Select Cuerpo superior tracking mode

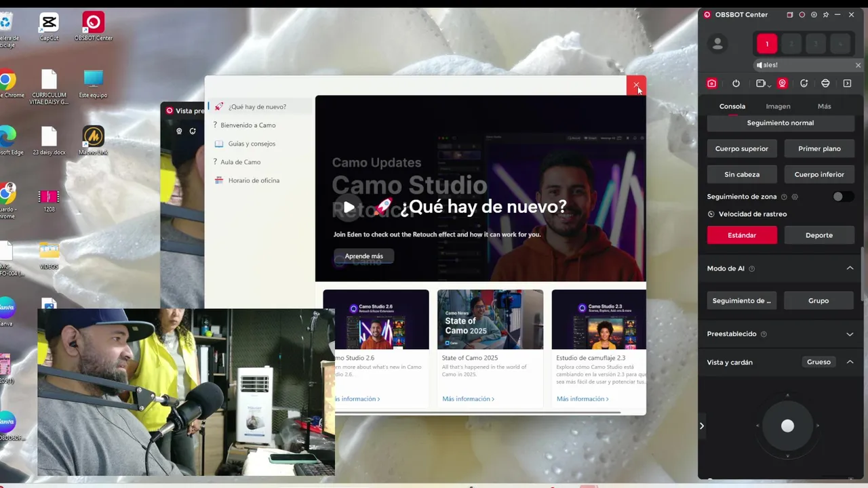[x=742, y=148]
